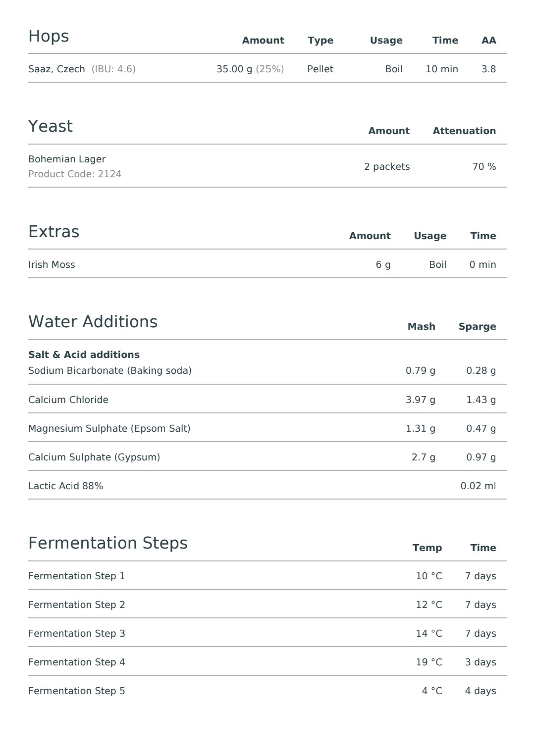This screenshot has width=535, height=756.
Task: Click the Water Additions heading
Action: (93, 322)
